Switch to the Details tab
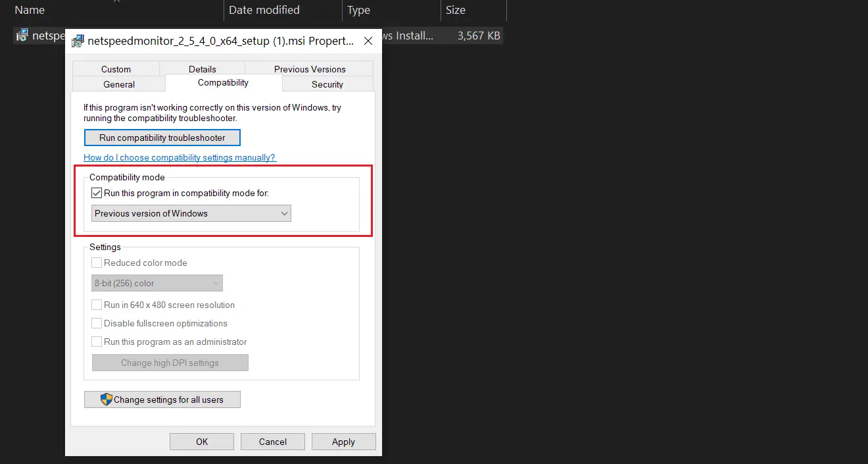Screen dimensions: 868x464 tap(202, 69)
